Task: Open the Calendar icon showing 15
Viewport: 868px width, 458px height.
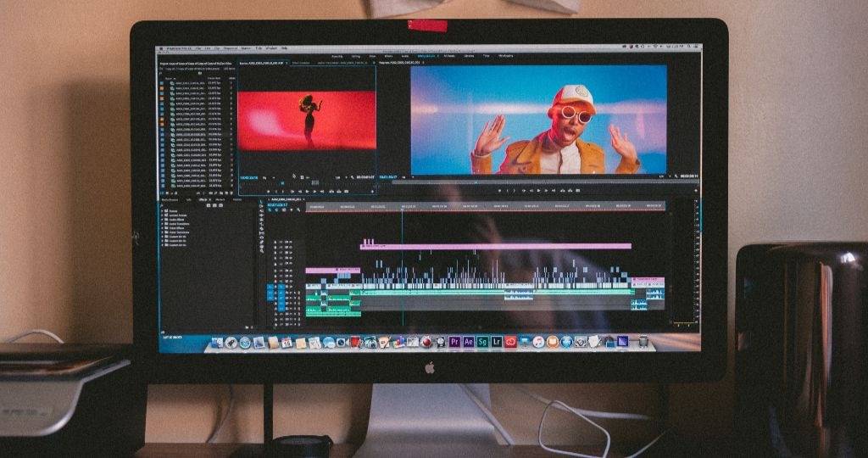Action: (x=287, y=343)
